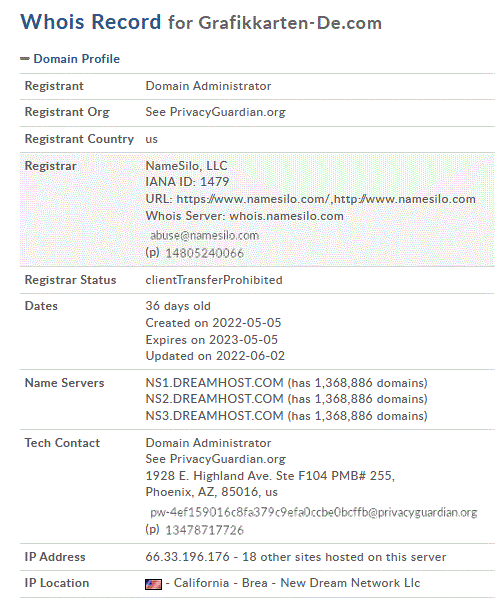
Task: Click the abuse@namesilo.com email image
Action: coord(205,235)
